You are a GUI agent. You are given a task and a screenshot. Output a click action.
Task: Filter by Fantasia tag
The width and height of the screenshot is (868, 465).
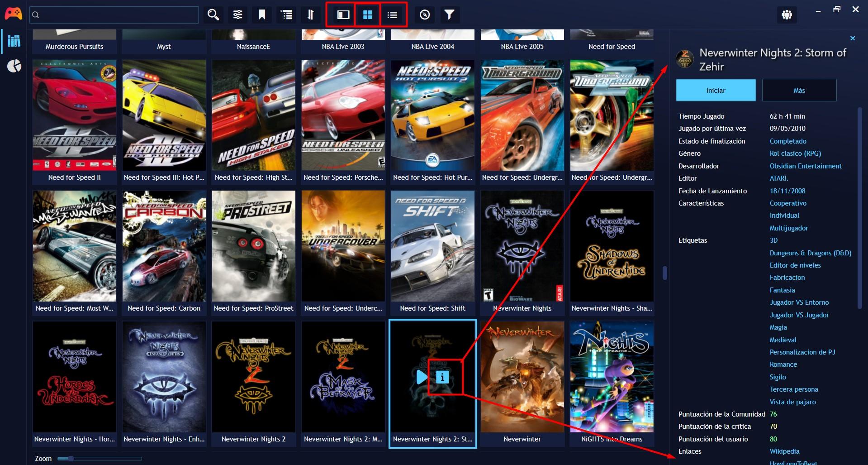tap(782, 290)
